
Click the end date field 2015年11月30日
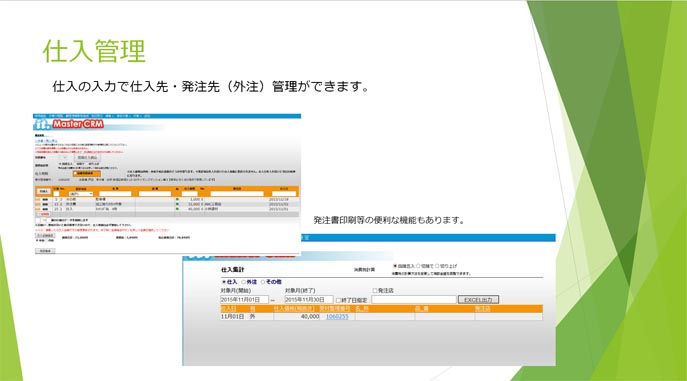click(x=308, y=300)
